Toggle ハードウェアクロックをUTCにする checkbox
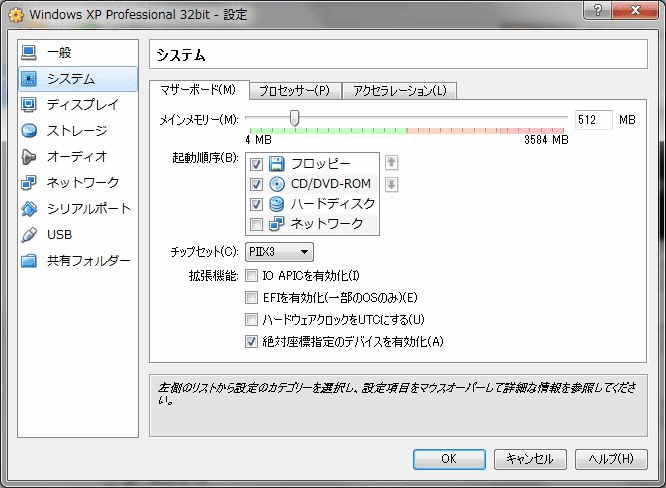666x488 pixels. point(251,319)
